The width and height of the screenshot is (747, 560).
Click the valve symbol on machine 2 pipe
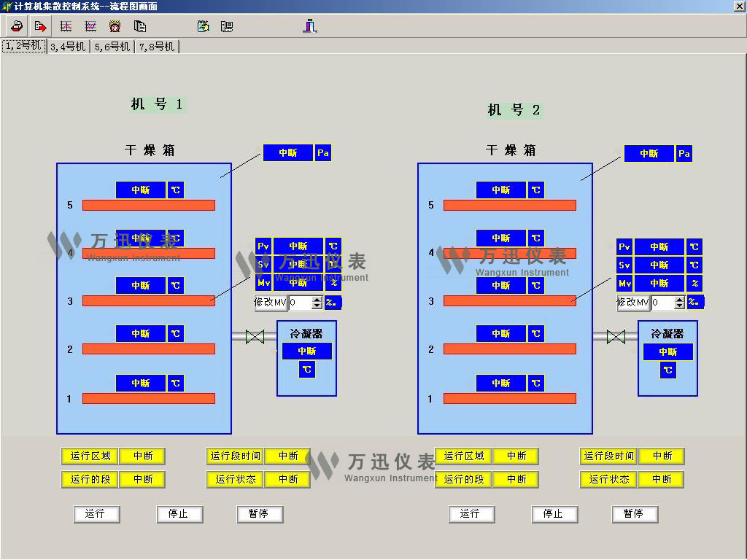pos(616,336)
